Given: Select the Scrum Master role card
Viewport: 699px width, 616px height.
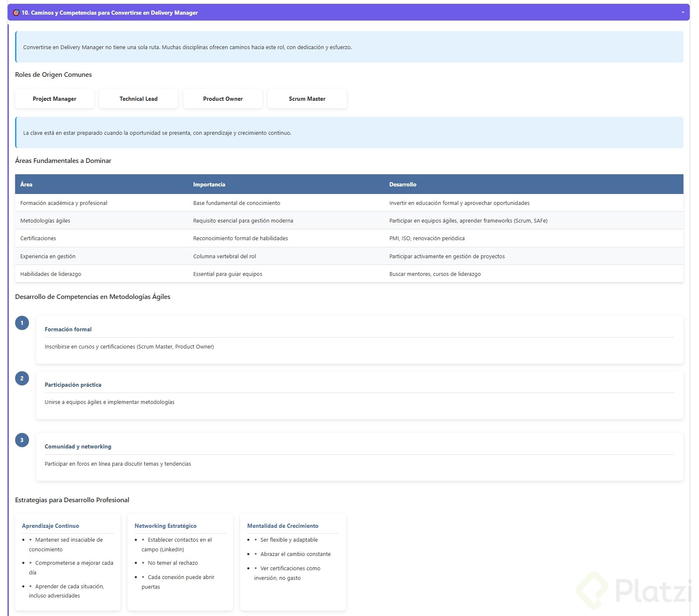Looking at the screenshot, I should click(x=307, y=99).
